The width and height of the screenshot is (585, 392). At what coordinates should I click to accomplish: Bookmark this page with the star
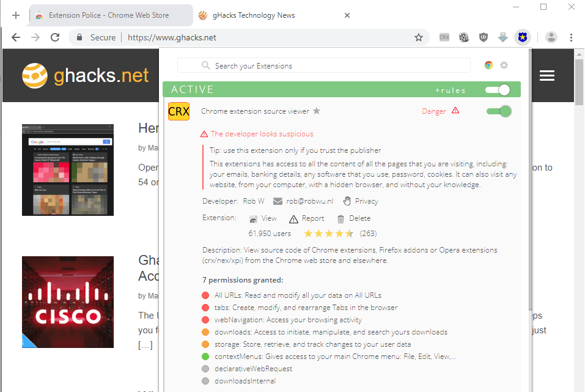pos(419,37)
